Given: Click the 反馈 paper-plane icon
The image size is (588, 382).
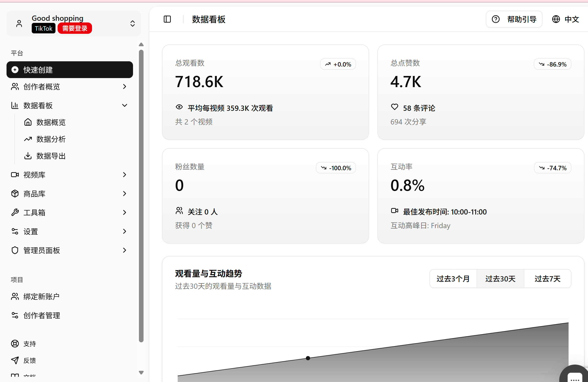Looking at the screenshot, I should [x=15, y=360].
